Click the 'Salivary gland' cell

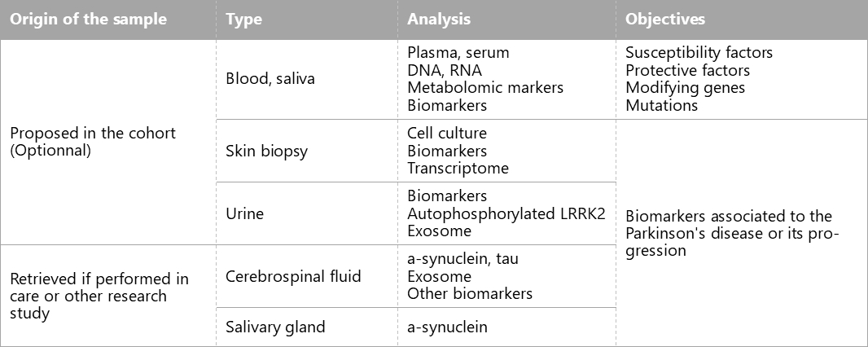[275, 327]
